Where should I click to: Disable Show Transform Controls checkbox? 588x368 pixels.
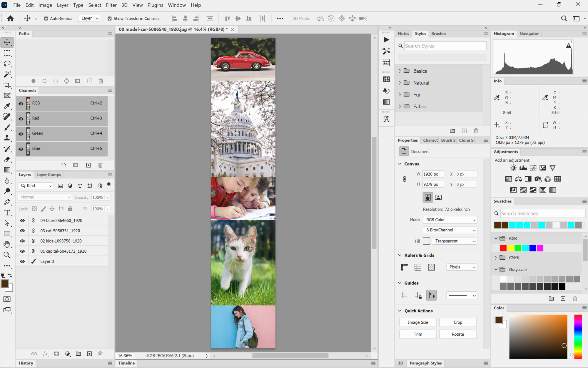(x=110, y=19)
